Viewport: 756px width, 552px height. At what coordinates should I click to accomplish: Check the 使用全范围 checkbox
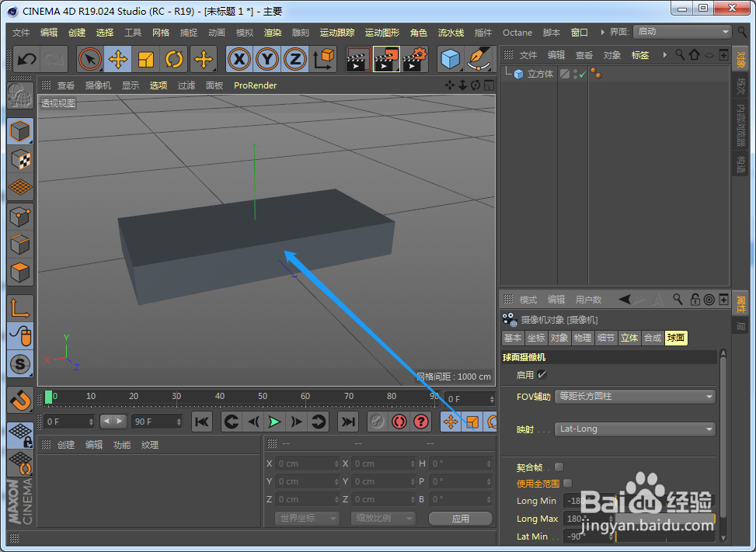click(567, 483)
